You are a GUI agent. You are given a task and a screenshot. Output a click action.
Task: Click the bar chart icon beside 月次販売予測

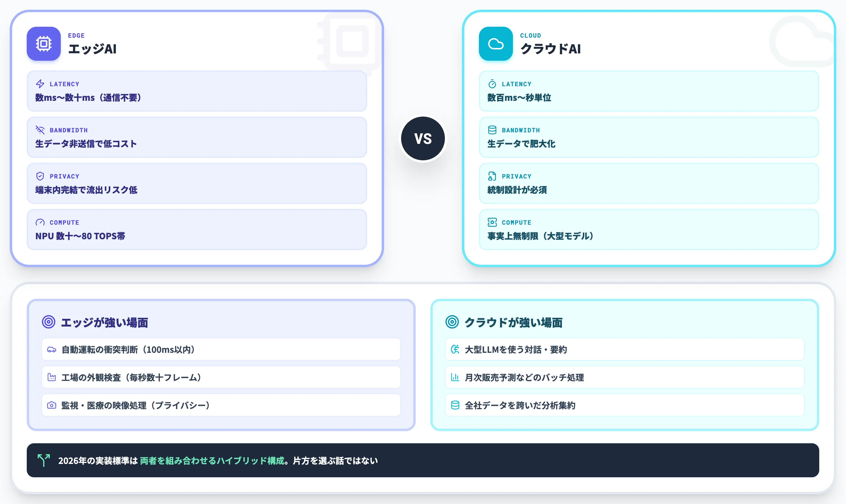[455, 377]
